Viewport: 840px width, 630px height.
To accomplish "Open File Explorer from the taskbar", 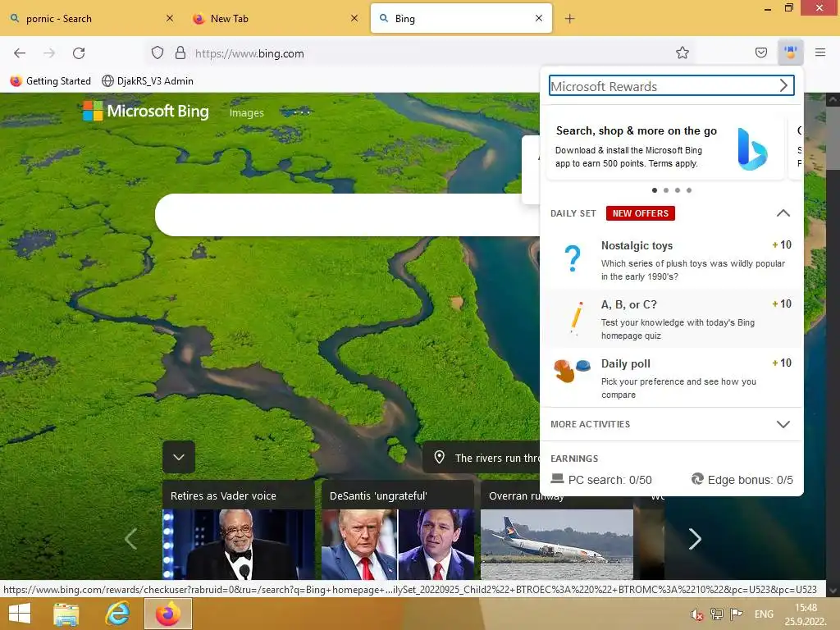I will 66,614.
